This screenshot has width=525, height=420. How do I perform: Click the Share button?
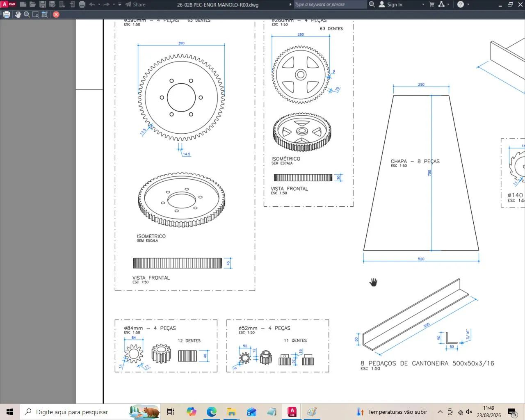tap(135, 5)
